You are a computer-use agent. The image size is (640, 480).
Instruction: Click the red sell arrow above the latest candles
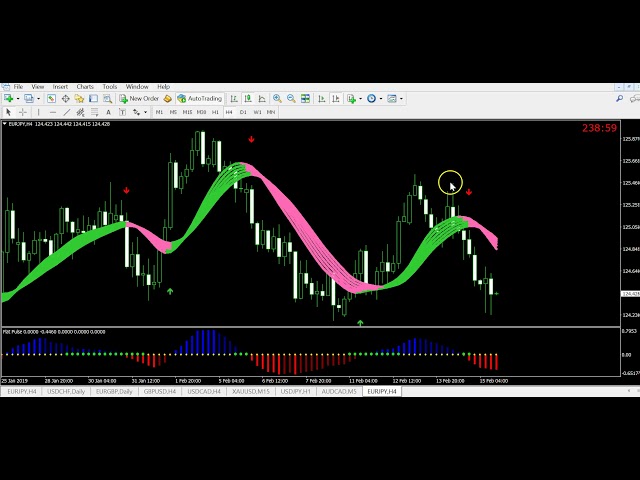pyautogui.click(x=469, y=191)
